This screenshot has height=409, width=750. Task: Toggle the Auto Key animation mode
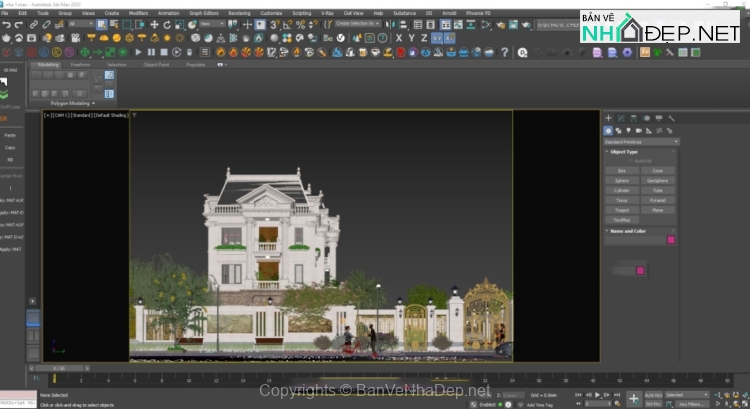[652, 395]
